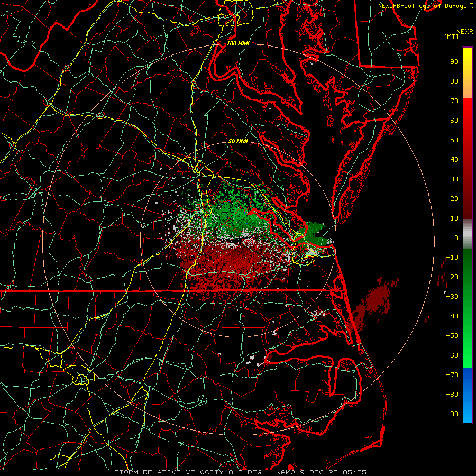This screenshot has width=476, height=476.
Task: Select the positive 20 kt scale label
Action: point(454,198)
